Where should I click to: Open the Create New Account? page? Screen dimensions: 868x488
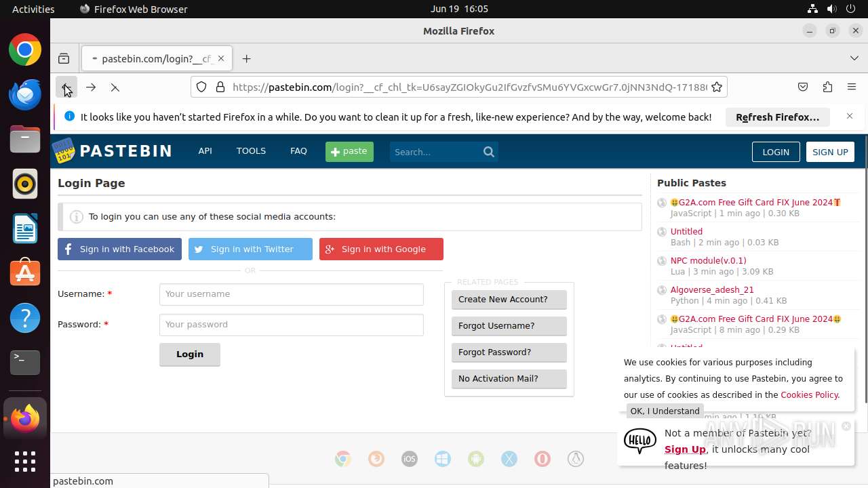tap(509, 299)
